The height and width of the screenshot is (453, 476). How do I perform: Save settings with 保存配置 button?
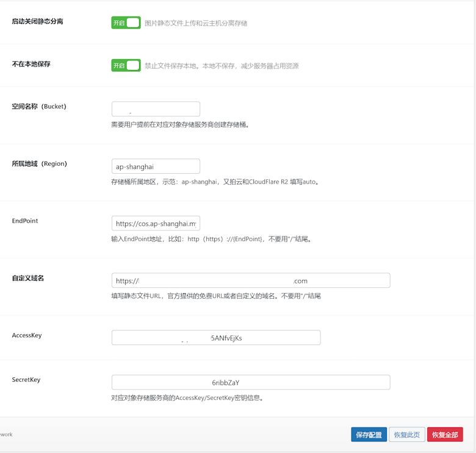369,435
